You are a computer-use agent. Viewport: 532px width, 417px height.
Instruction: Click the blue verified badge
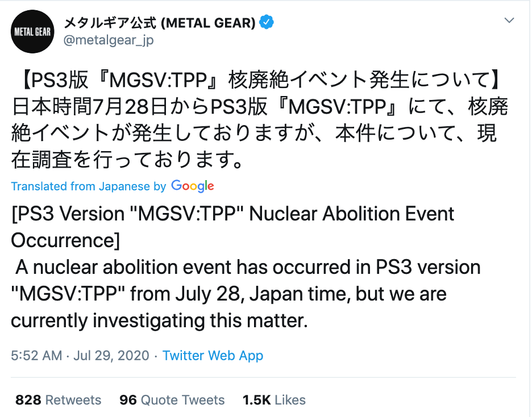267,23
